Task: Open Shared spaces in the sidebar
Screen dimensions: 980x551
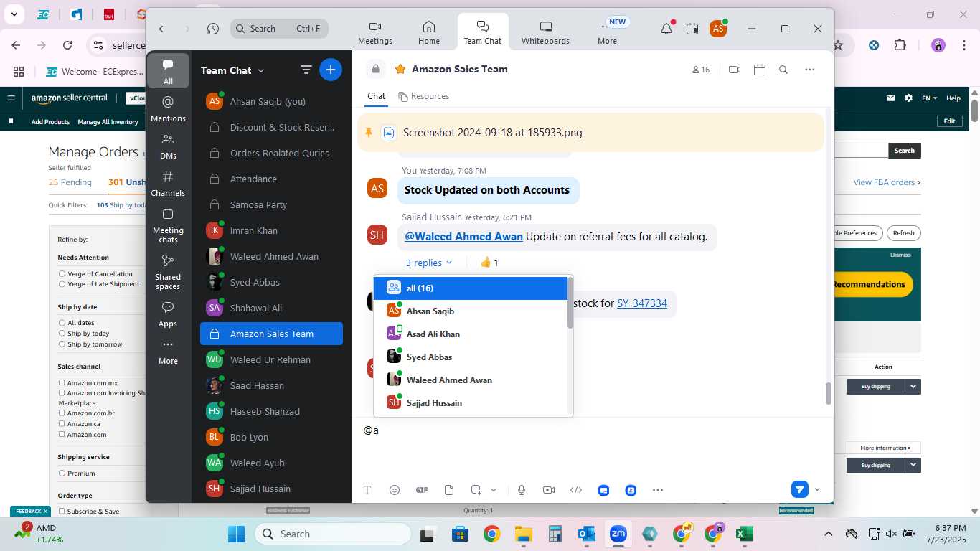Action: pyautogui.click(x=168, y=272)
